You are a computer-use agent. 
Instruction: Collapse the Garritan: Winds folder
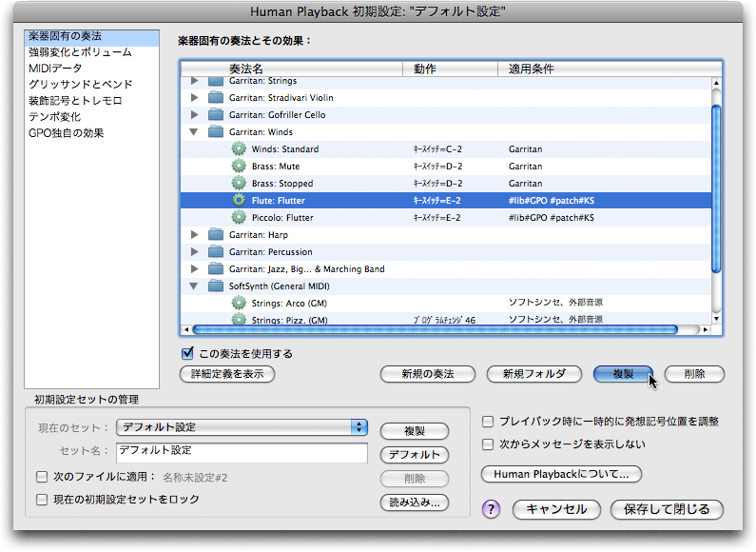coord(194,131)
